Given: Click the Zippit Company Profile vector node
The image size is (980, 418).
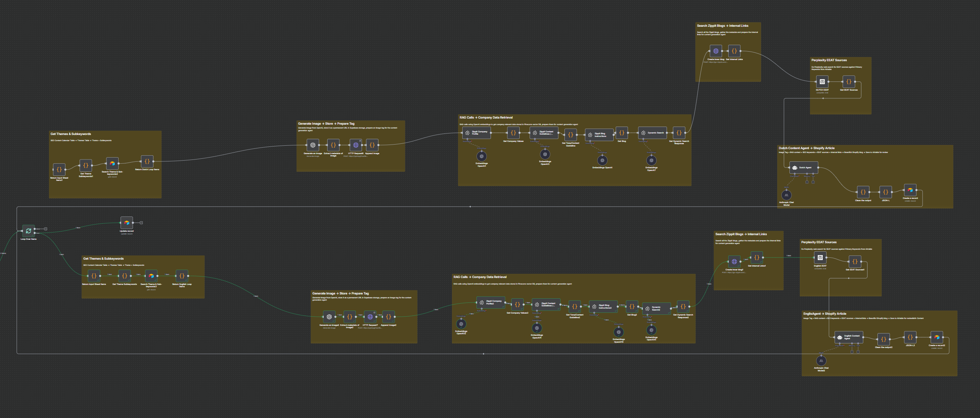Looking at the screenshot, I should pyautogui.click(x=476, y=133).
